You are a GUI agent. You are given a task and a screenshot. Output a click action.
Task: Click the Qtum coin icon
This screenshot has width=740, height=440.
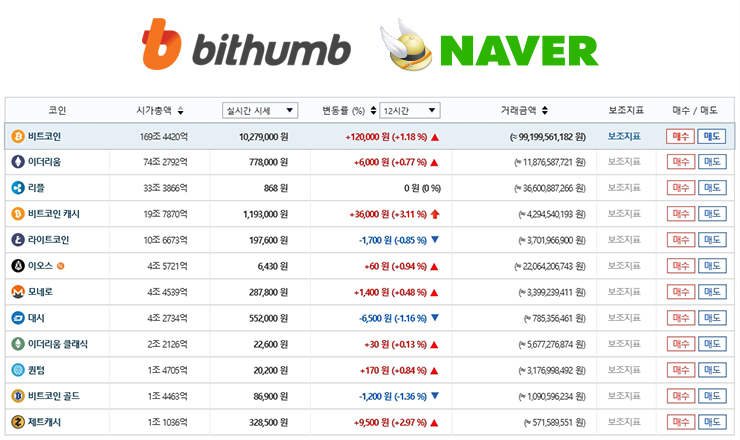(18, 370)
